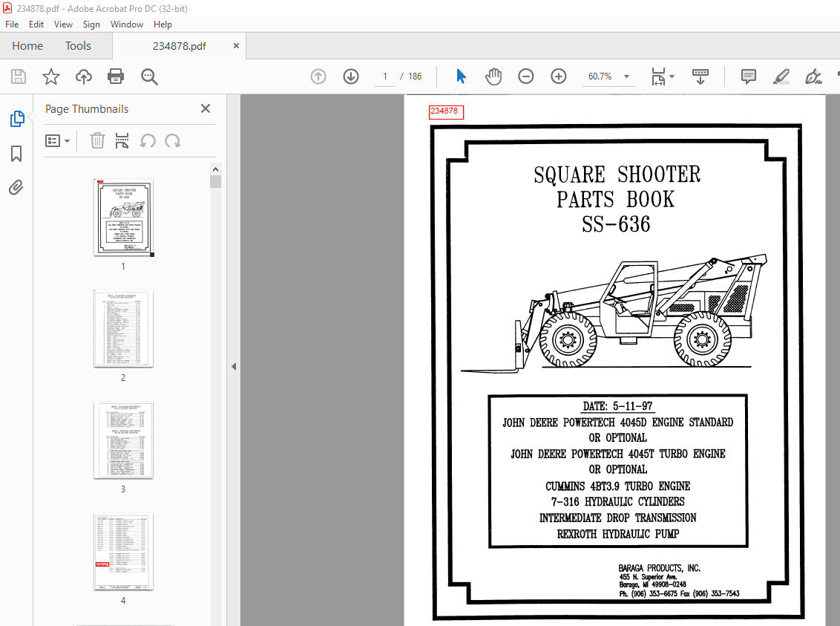Upload the file using the cloud upload icon
The height and width of the screenshot is (626, 840).
point(84,76)
